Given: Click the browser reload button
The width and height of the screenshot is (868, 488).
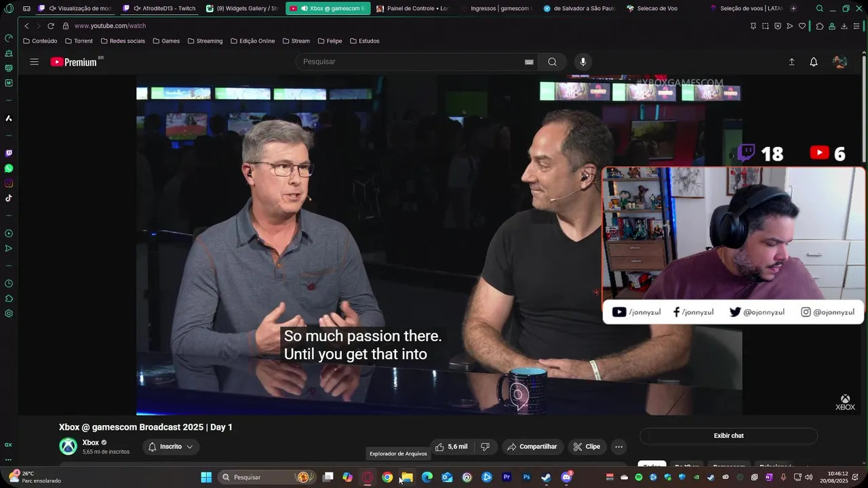Looking at the screenshot, I should click(50, 26).
